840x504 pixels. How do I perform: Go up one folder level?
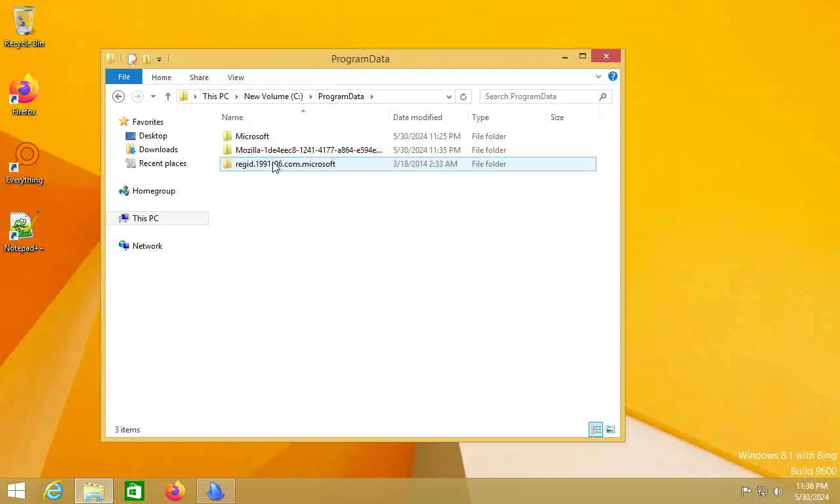[x=168, y=96]
